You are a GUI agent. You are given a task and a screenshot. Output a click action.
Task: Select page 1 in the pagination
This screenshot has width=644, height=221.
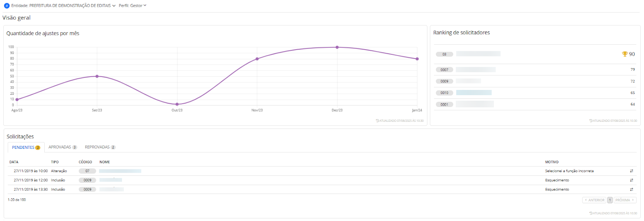pos(610,200)
